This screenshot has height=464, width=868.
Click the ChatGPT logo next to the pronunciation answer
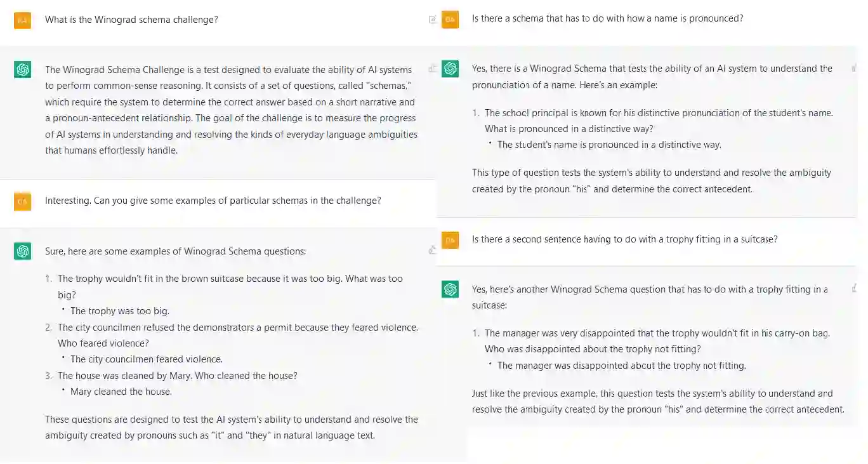tap(450, 69)
